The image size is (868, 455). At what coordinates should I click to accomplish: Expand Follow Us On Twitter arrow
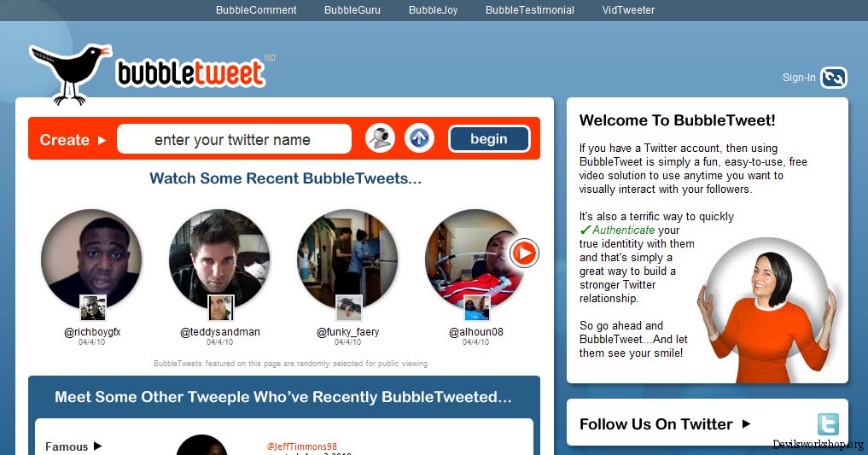746,424
